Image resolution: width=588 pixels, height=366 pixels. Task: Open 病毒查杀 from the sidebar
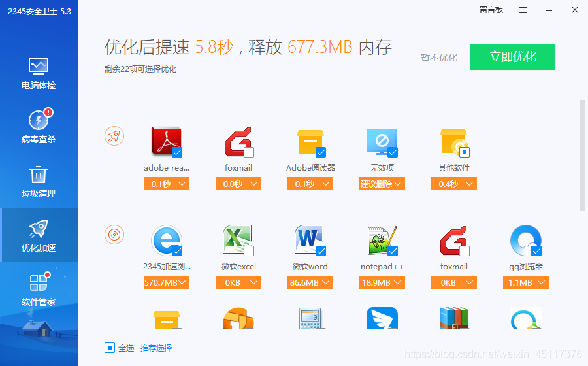coord(39,126)
